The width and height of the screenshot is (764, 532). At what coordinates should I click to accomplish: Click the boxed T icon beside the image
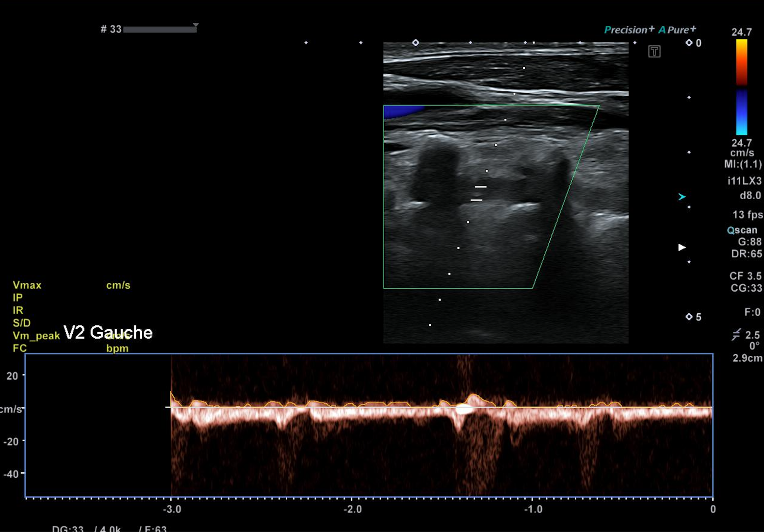pyautogui.click(x=654, y=51)
